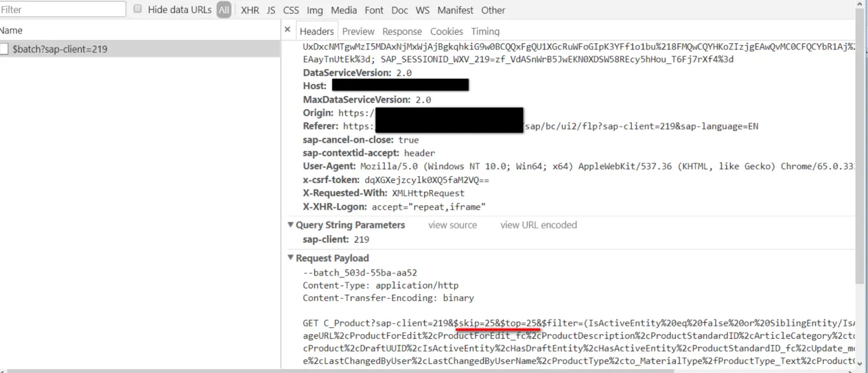
Task: Click Content-Transfer-Encoding: binary line
Action: click(388, 298)
